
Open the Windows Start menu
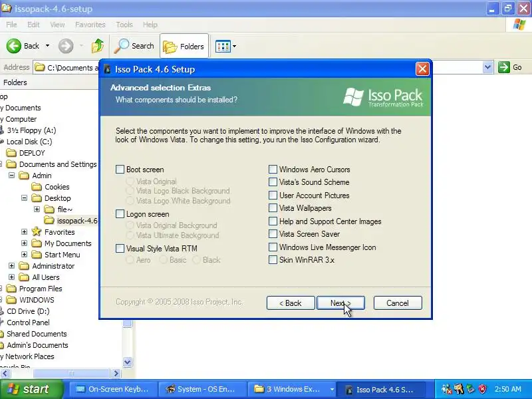[x=31, y=389]
